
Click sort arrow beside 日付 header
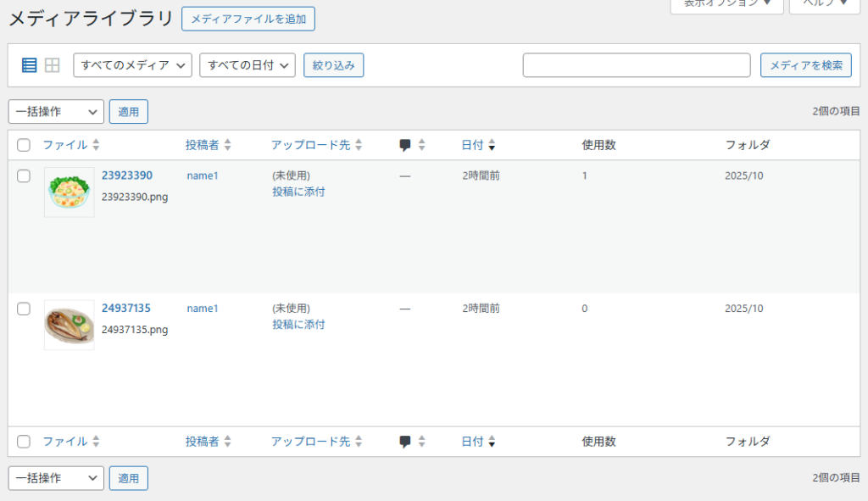[x=492, y=145]
